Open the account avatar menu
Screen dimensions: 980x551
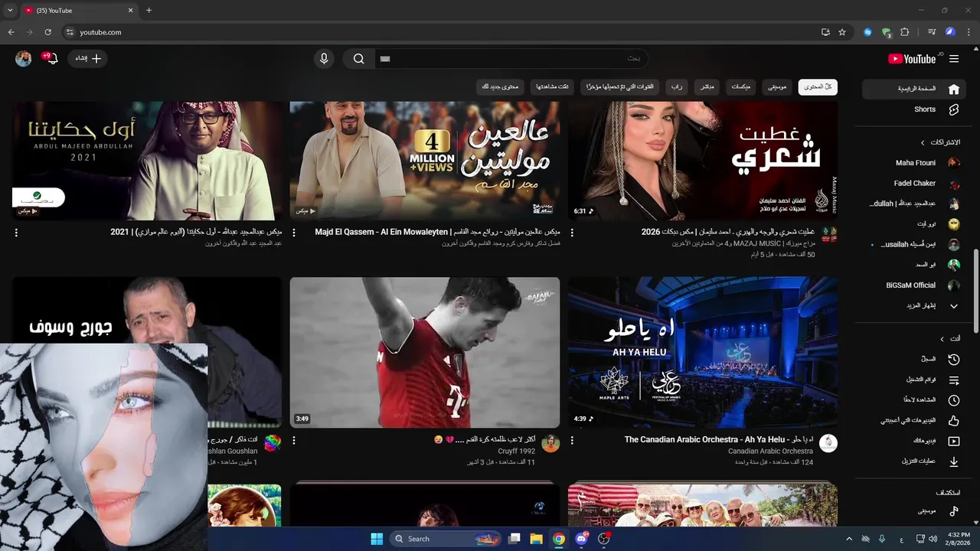pos(24,59)
